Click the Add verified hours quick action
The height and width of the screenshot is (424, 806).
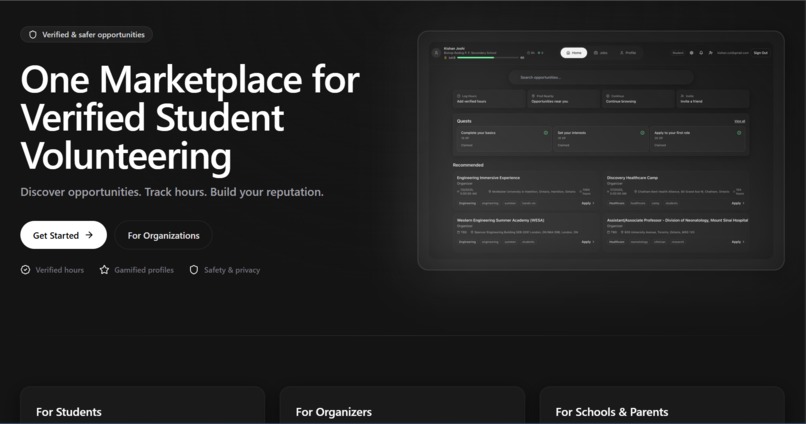pyautogui.click(x=489, y=99)
